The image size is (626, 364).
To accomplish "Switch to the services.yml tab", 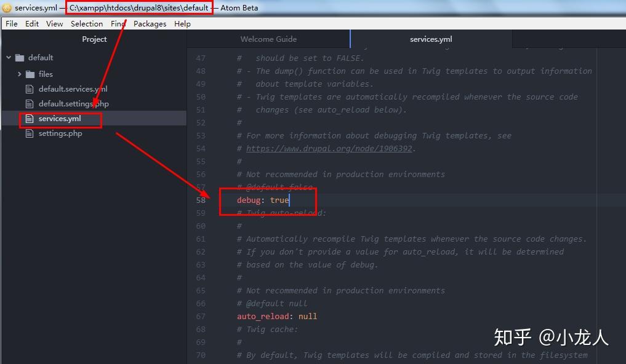I will 431,39.
